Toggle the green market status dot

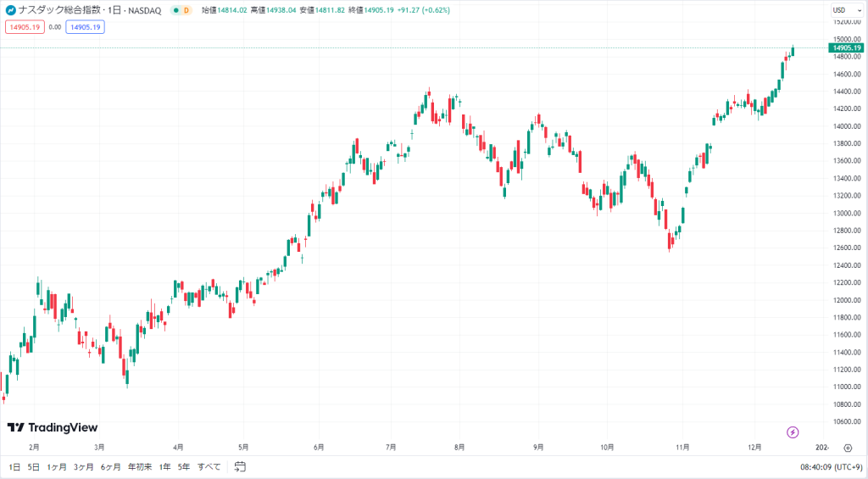176,10
